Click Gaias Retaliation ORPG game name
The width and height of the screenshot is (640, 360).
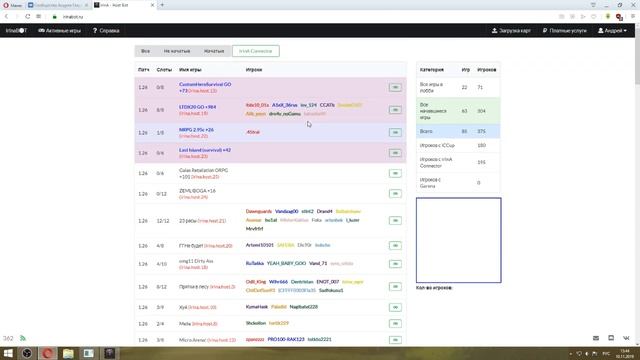[203, 173]
